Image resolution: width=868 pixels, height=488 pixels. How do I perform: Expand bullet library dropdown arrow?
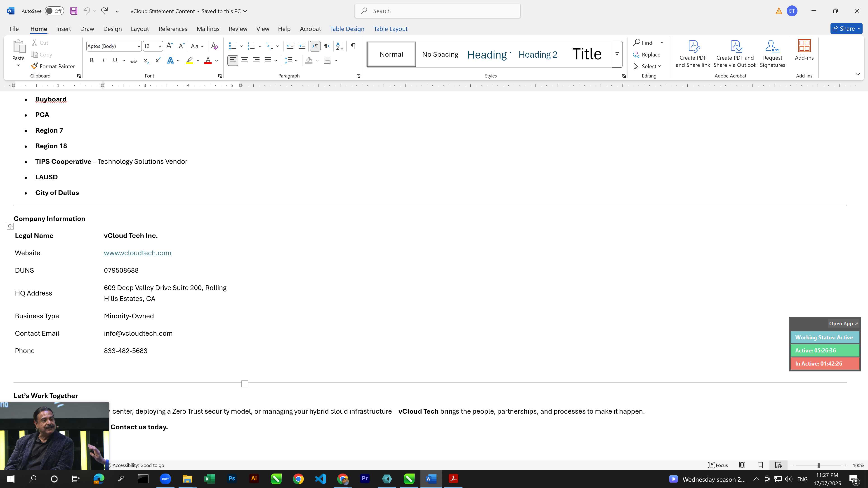pyautogui.click(x=241, y=46)
